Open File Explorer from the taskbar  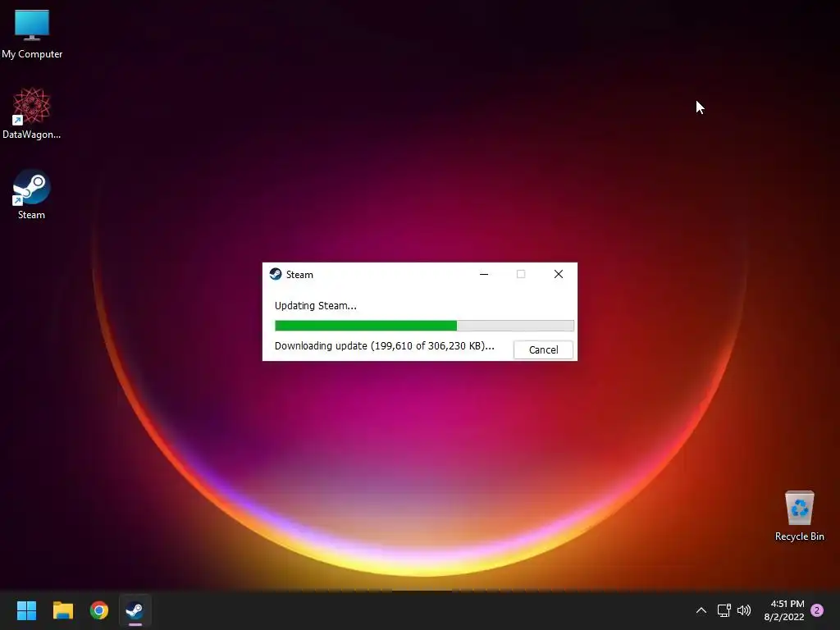click(x=63, y=610)
